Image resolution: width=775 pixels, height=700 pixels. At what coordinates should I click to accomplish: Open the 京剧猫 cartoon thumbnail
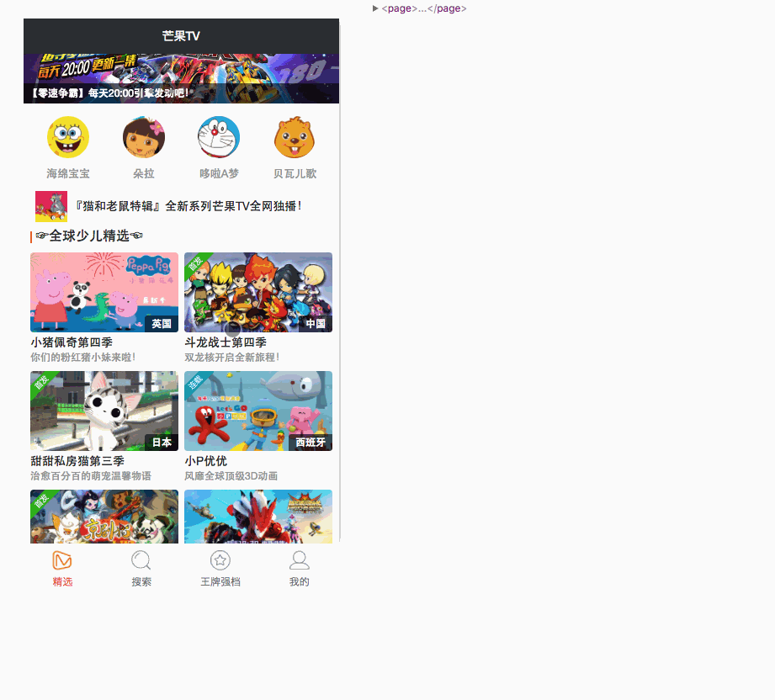point(104,517)
